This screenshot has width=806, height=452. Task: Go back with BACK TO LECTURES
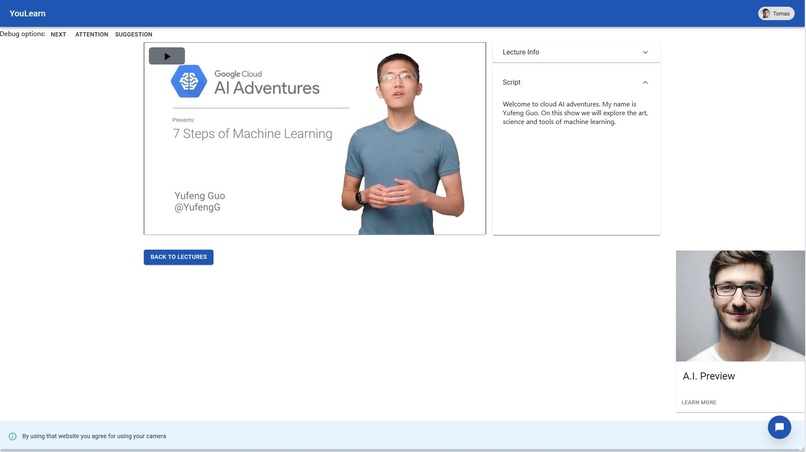click(178, 257)
